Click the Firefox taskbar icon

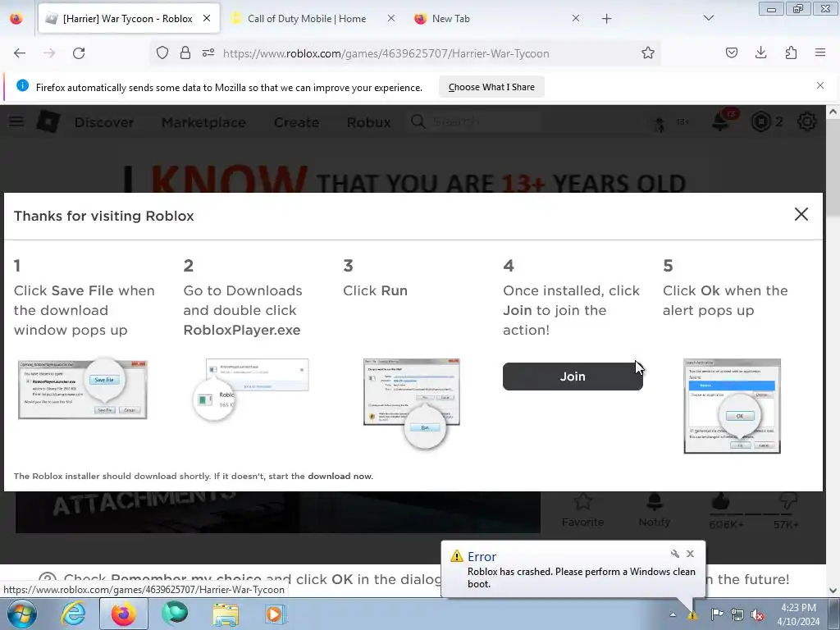pos(123,614)
